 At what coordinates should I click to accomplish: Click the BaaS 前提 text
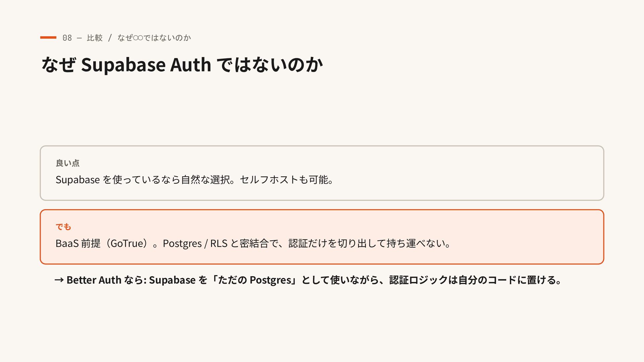(78, 243)
